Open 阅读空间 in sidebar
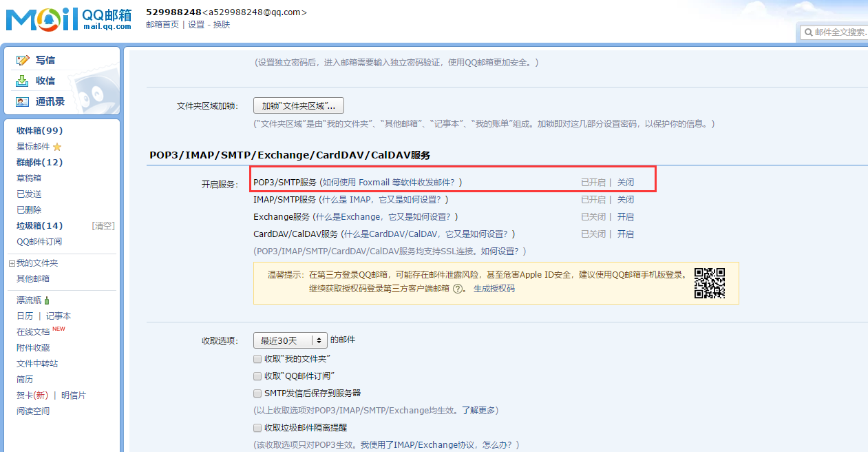Screen dimensions: 868x452 tap(33, 411)
